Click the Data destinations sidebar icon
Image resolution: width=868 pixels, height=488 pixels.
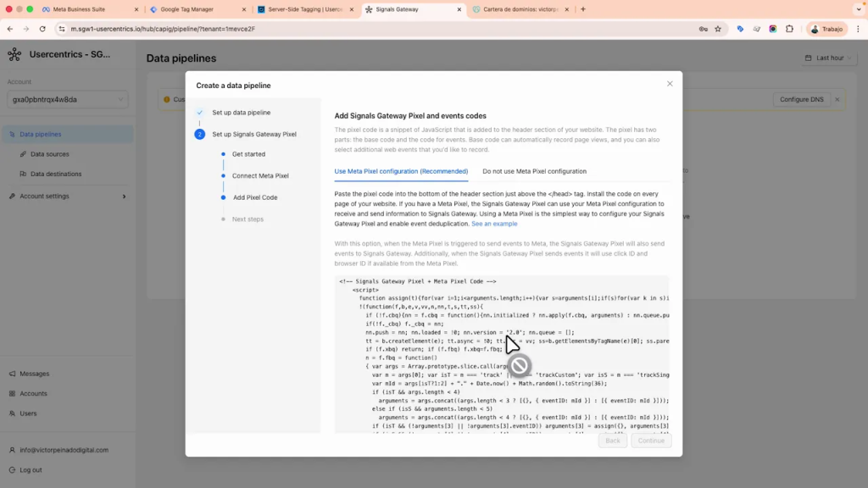(23, 174)
